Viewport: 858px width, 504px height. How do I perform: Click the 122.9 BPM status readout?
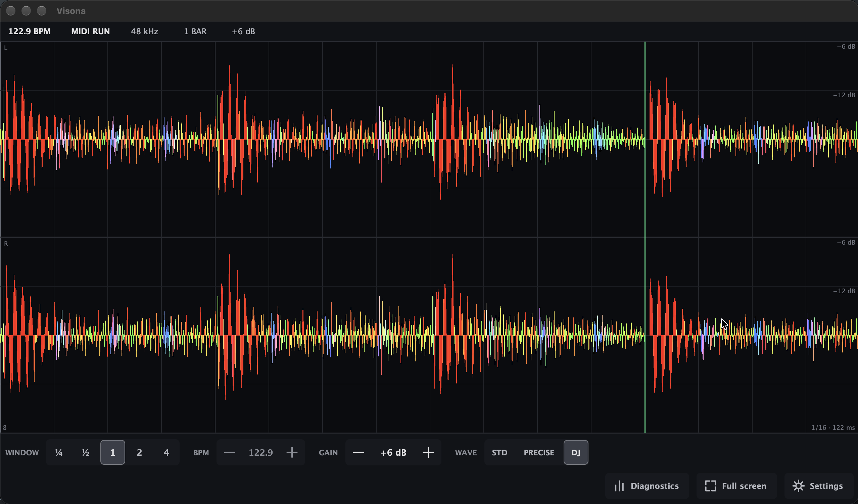[29, 31]
